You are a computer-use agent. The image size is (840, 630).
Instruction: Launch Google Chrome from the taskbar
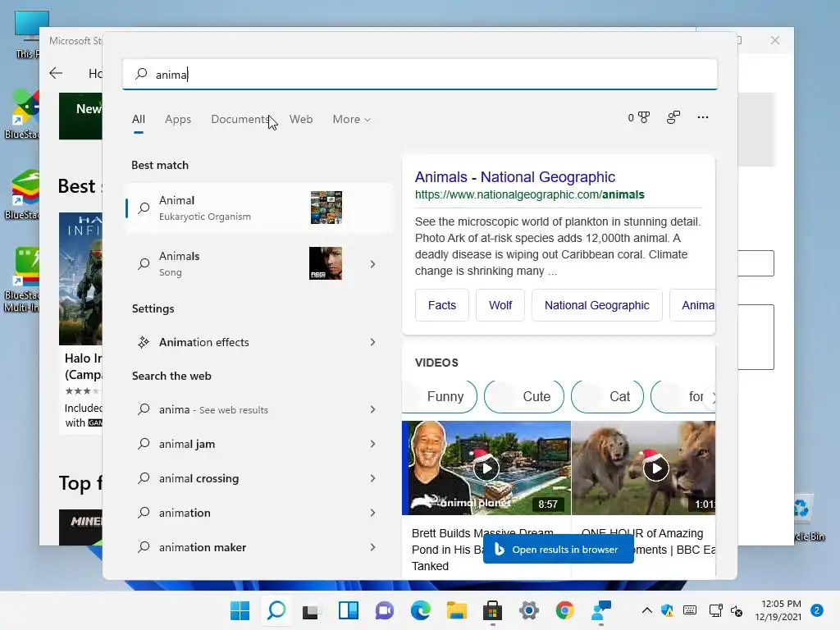click(x=564, y=610)
